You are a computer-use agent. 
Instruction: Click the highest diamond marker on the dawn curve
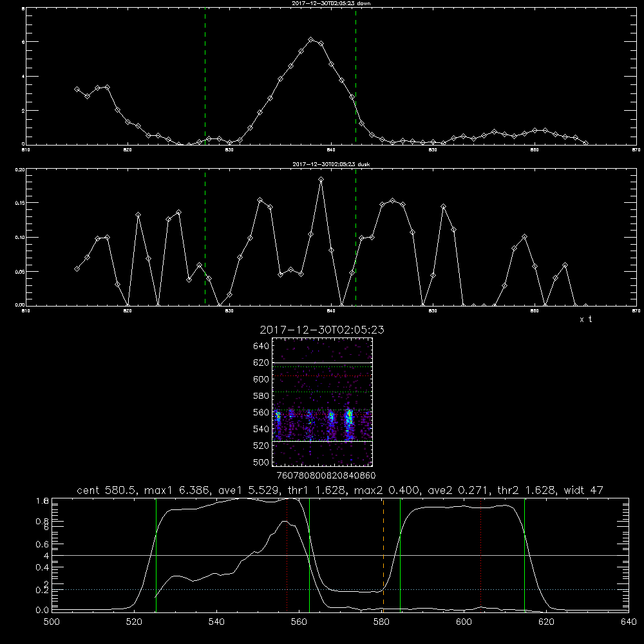311,40
